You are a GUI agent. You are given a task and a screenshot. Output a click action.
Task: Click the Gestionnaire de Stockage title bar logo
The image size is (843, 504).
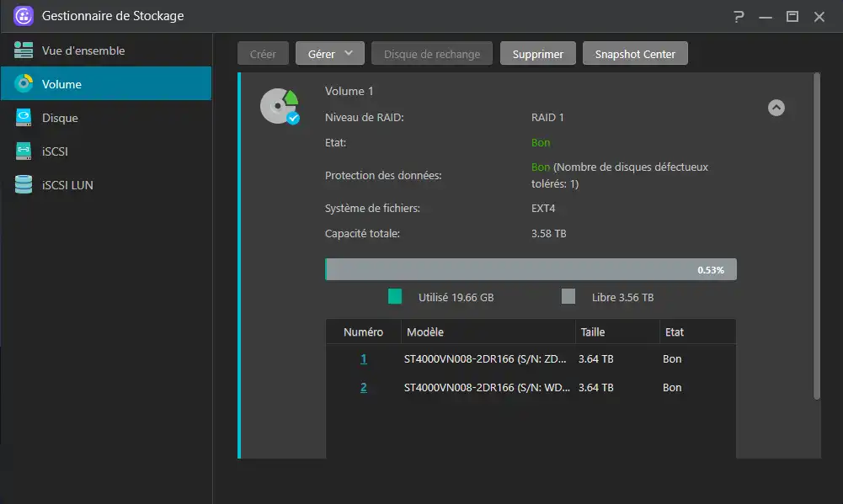coord(23,16)
